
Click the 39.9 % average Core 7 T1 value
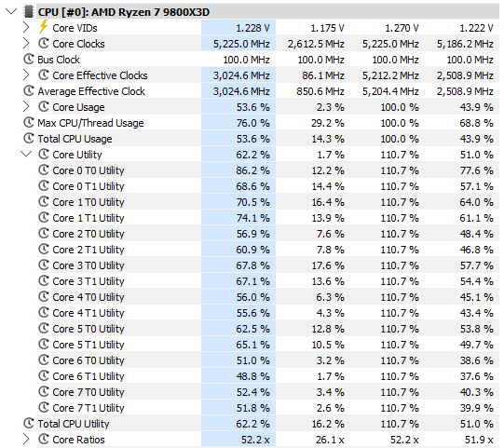coord(476,408)
